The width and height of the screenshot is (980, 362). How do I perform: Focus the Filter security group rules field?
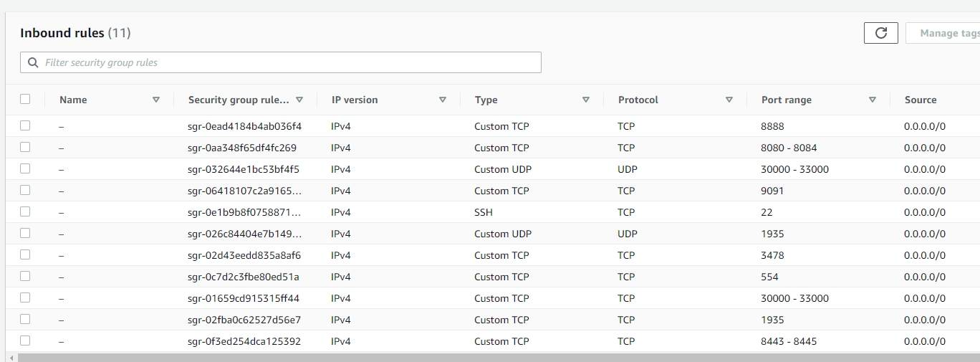point(281,62)
